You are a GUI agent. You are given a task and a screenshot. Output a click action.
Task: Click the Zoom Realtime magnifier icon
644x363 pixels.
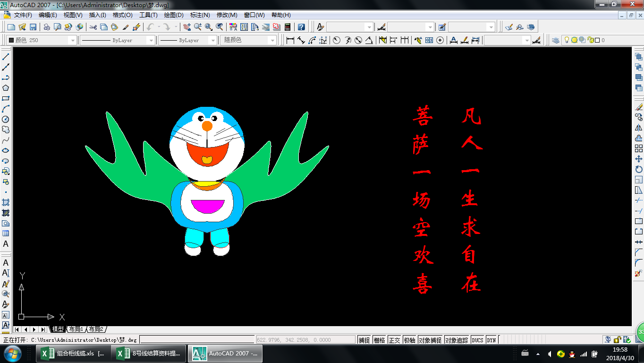[x=198, y=27]
